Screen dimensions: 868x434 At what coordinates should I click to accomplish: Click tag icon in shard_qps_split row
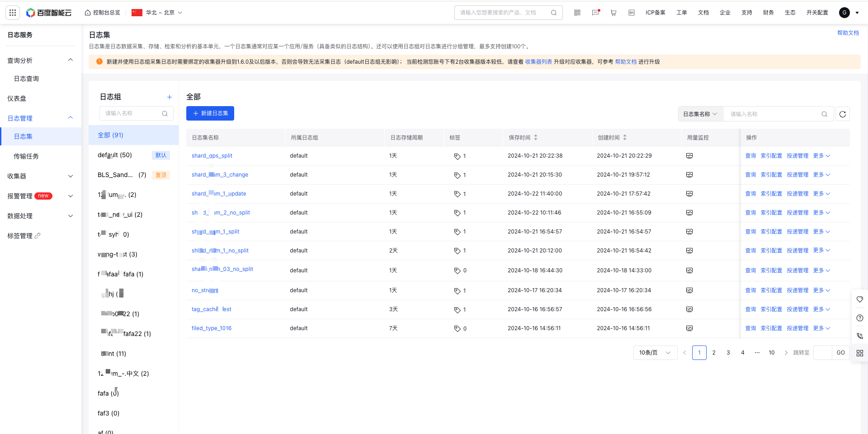click(x=457, y=156)
